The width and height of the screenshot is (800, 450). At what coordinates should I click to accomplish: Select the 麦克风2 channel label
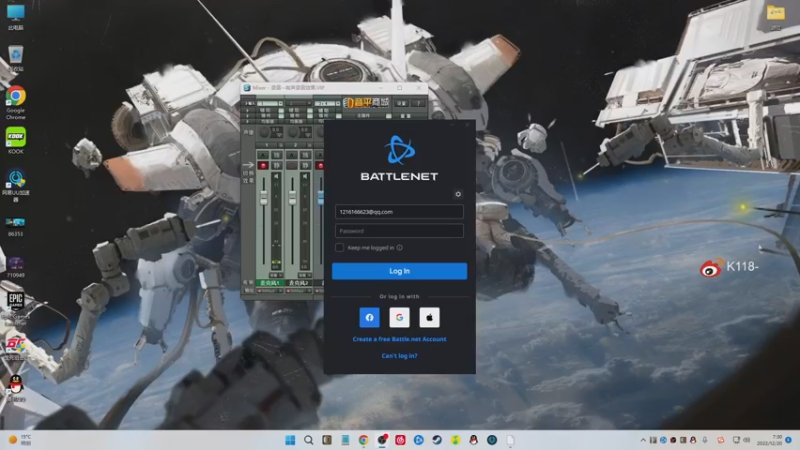(x=298, y=283)
